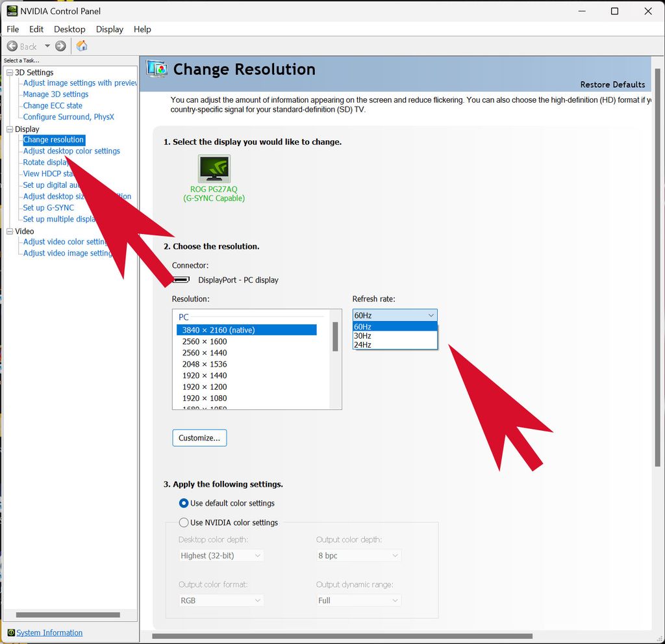Screen dimensions: 665x644
Task: Open the File menu
Action: (12, 29)
